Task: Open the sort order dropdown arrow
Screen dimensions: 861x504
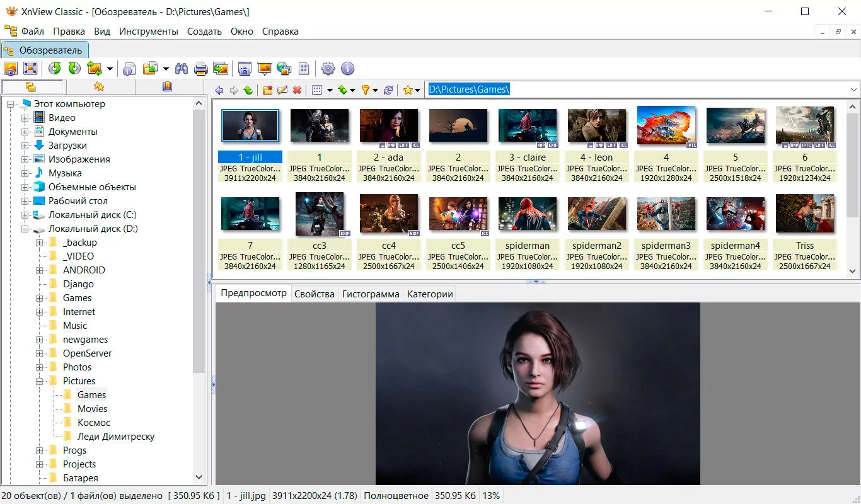Action: [x=353, y=90]
